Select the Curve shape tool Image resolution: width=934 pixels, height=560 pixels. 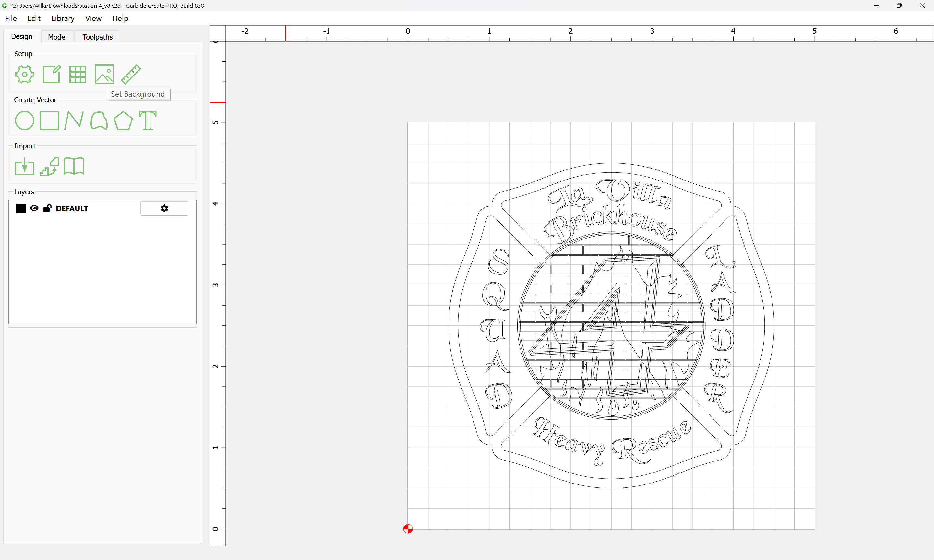click(99, 121)
